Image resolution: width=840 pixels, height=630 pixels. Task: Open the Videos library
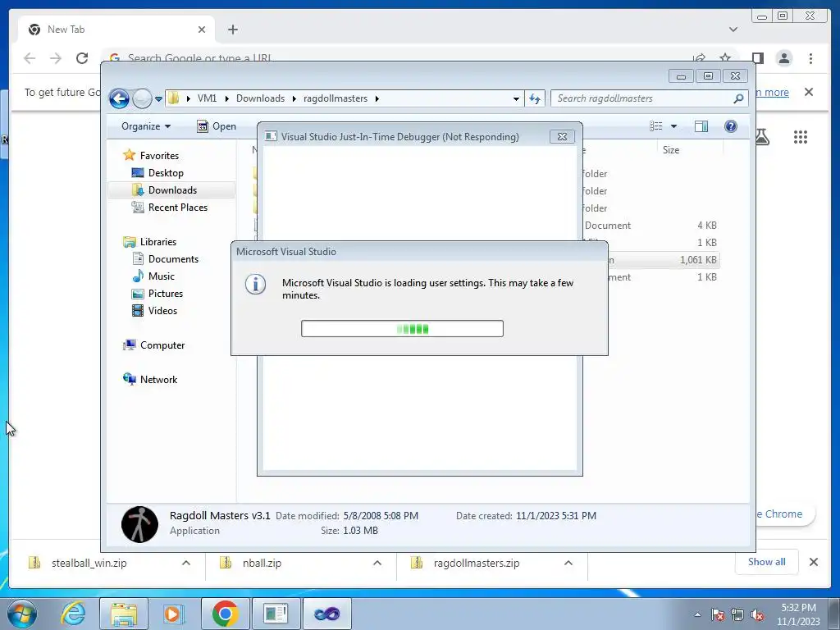162,311
